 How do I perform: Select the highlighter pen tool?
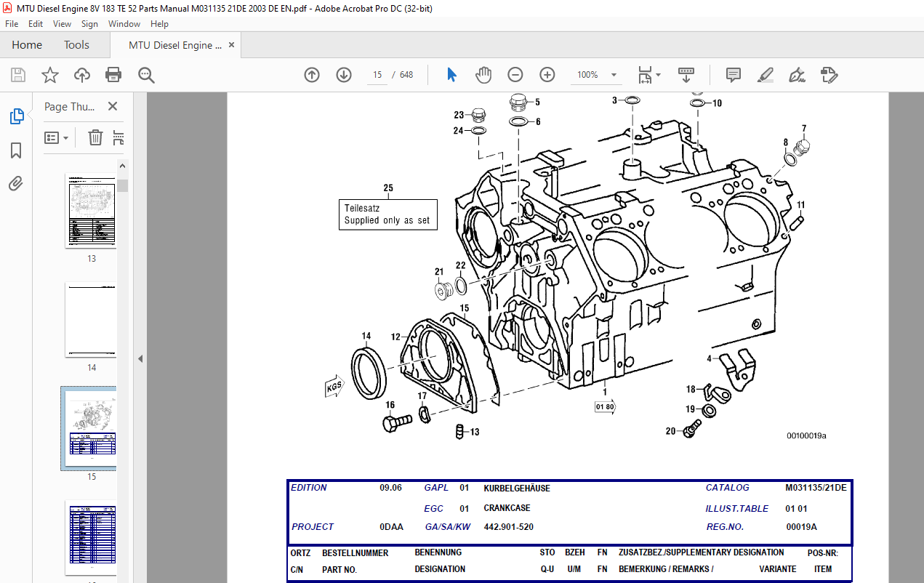tap(765, 75)
